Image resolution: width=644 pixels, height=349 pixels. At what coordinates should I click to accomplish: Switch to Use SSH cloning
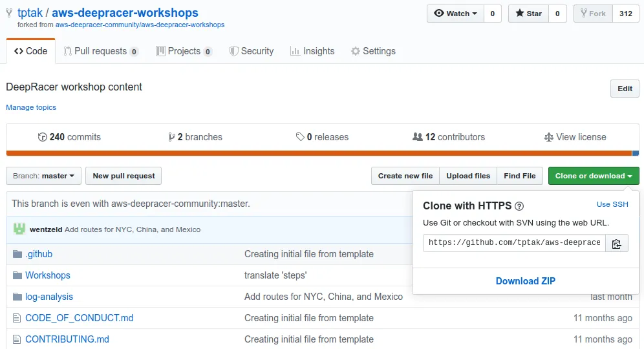coord(612,204)
